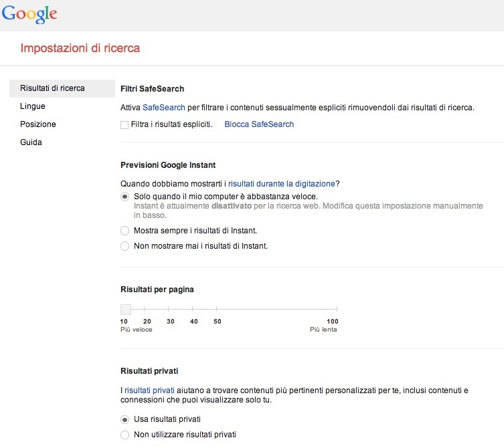Click the results-per-page slider handle

point(125,309)
